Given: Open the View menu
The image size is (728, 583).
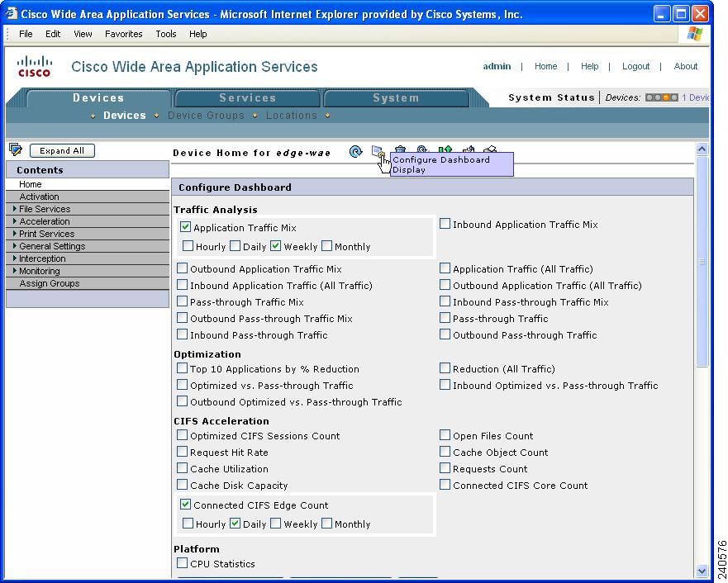Looking at the screenshot, I should (x=83, y=34).
